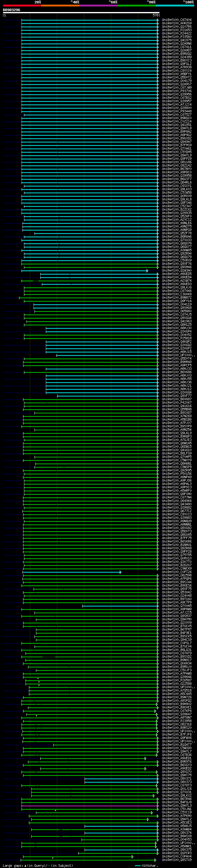Select hit label UniRef100_Q9LKJ6
Image resolution: width=197 pixels, height=868 pixels.
176,287
